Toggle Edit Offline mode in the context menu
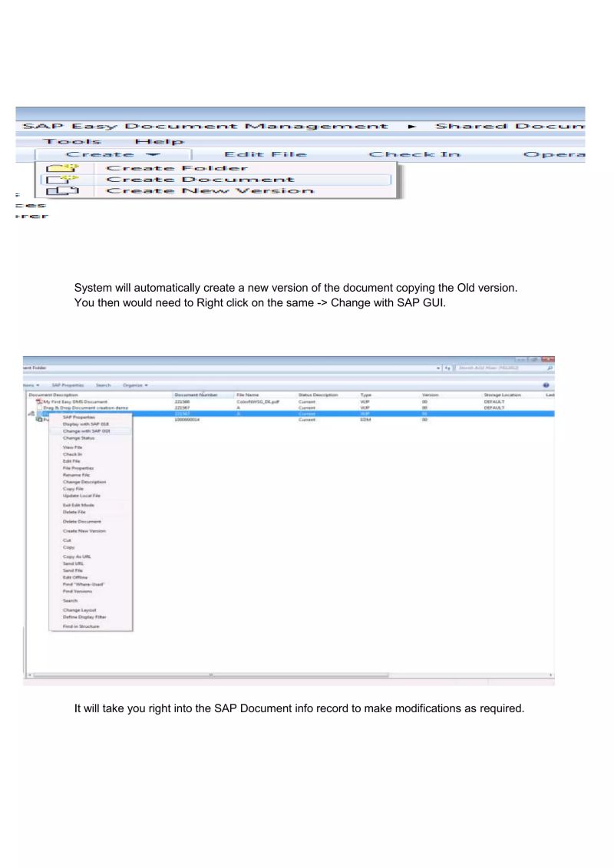The height and width of the screenshot is (868, 614). pos(75,576)
